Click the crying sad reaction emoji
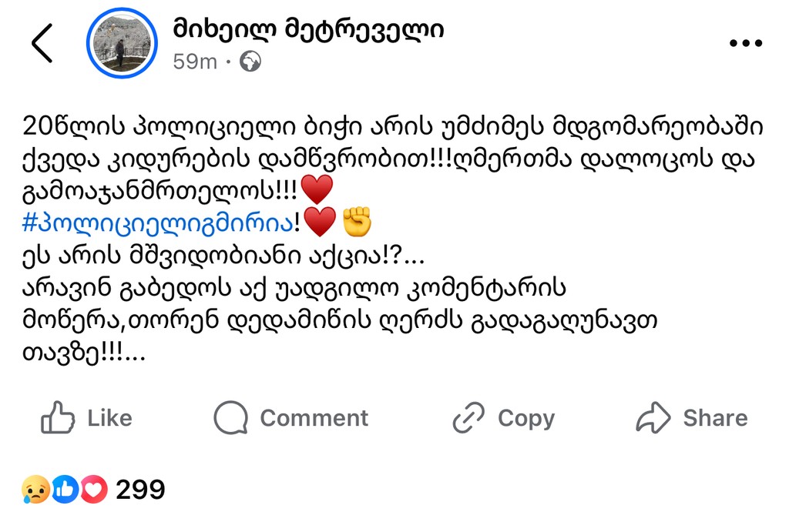 tap(36, 490)
